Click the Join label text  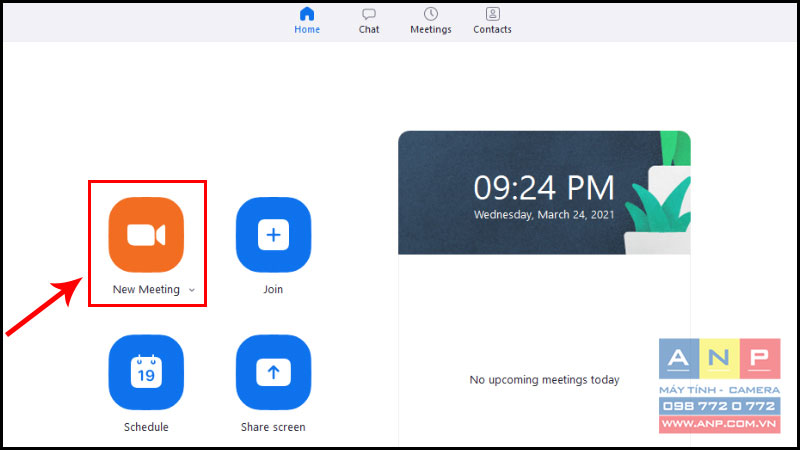273,289
